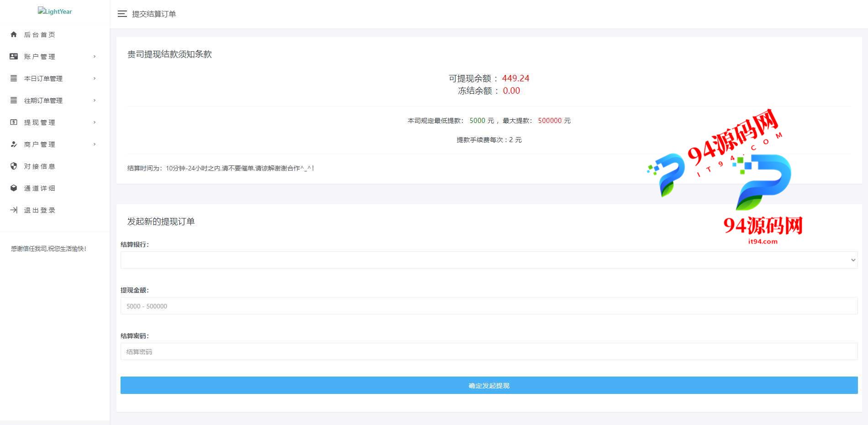Expand the 账户管理 submenu chevron

95,56
